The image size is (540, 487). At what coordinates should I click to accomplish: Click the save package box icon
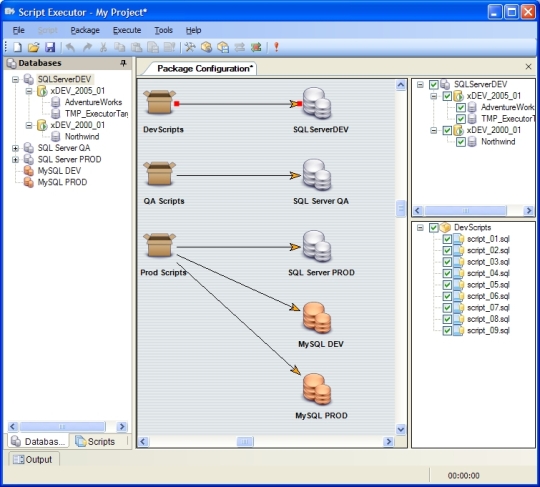(x=223, y=47)
